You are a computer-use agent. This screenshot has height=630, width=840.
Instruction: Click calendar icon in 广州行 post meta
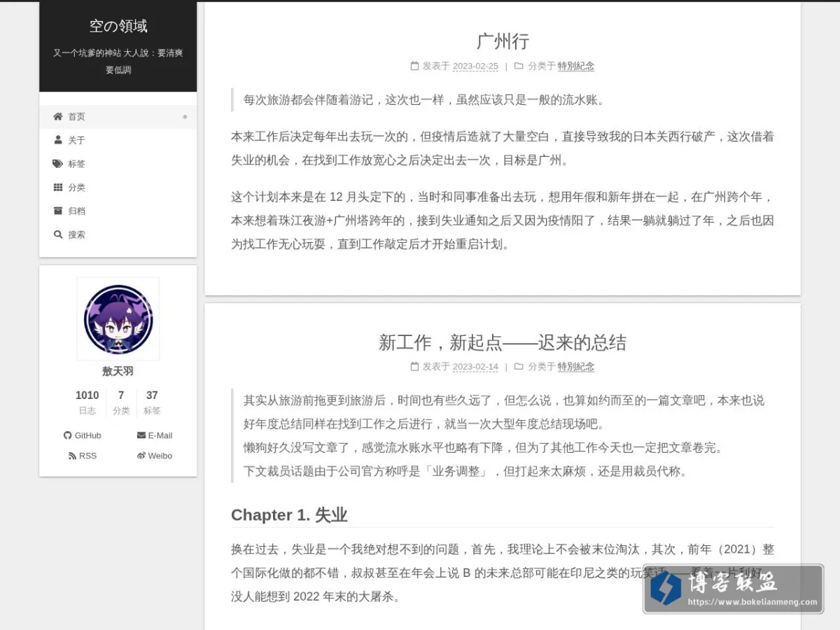(414, 66)
